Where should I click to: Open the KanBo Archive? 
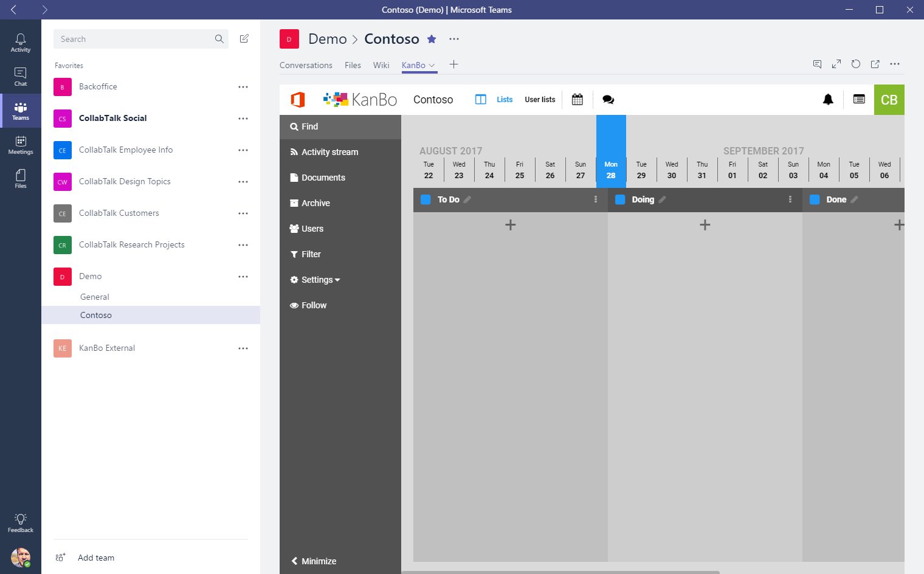[315, 203]
